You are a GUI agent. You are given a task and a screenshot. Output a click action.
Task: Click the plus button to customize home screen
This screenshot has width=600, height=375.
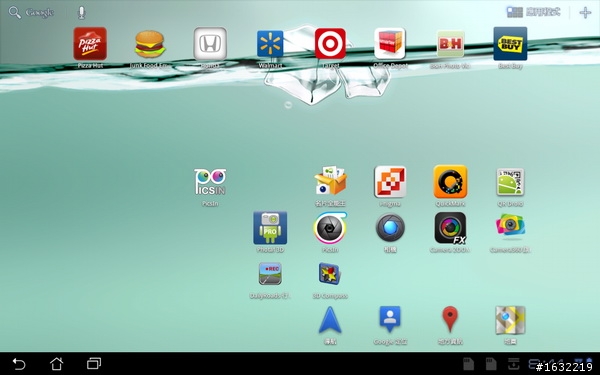pyautogui.click(x=585, y=13)
